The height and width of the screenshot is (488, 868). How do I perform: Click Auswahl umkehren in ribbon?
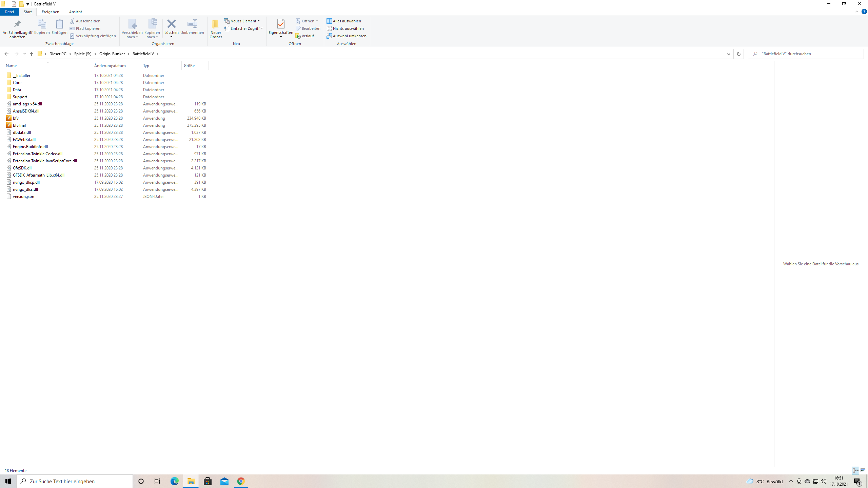347,36
